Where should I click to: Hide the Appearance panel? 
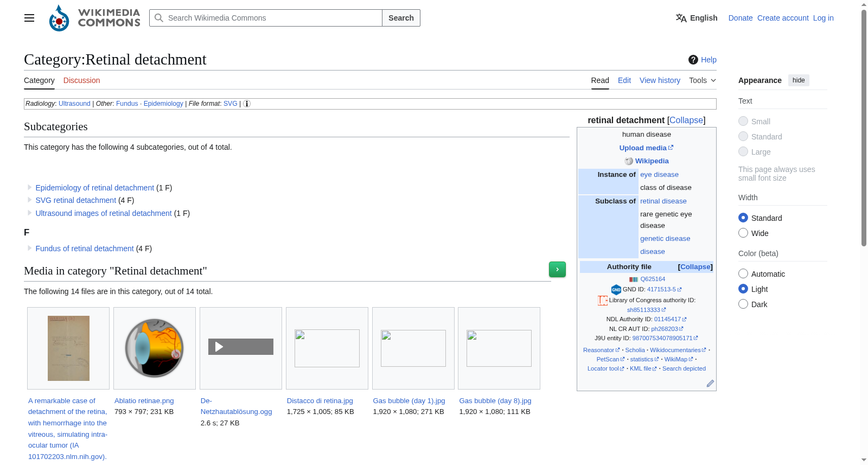(799, 80)
